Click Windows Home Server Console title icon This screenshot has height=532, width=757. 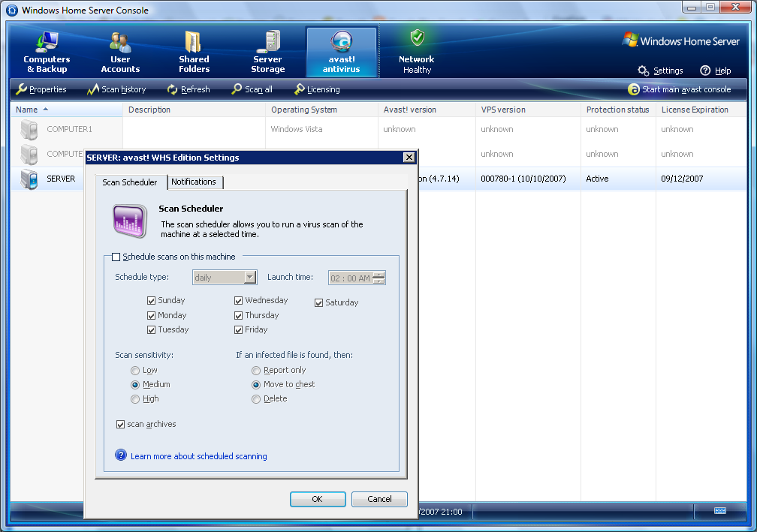pos(12,10)
